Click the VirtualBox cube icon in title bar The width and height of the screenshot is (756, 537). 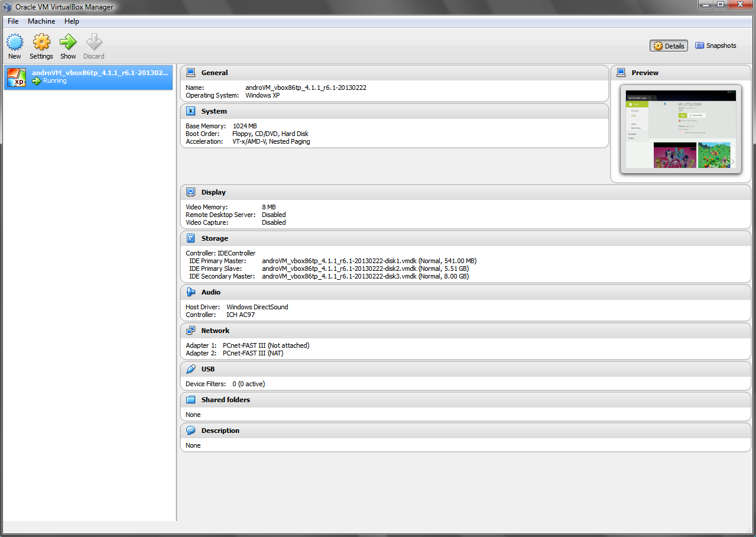click(8, 7)
